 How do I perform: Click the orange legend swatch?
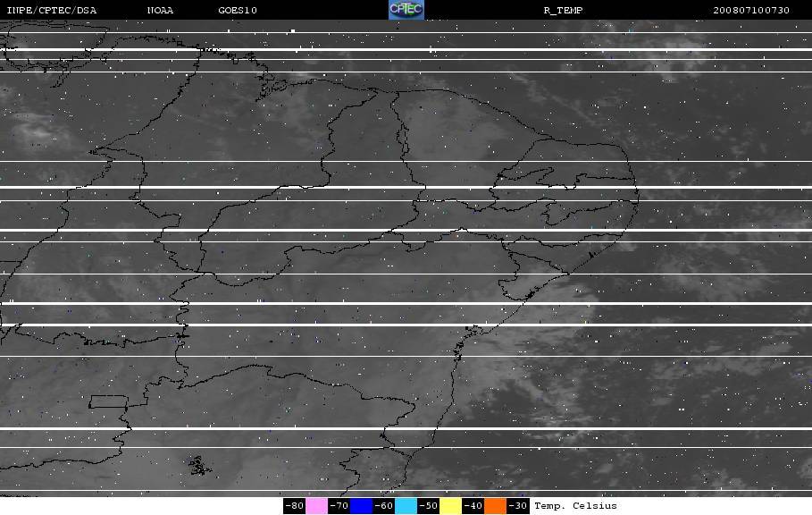[495, 506]
